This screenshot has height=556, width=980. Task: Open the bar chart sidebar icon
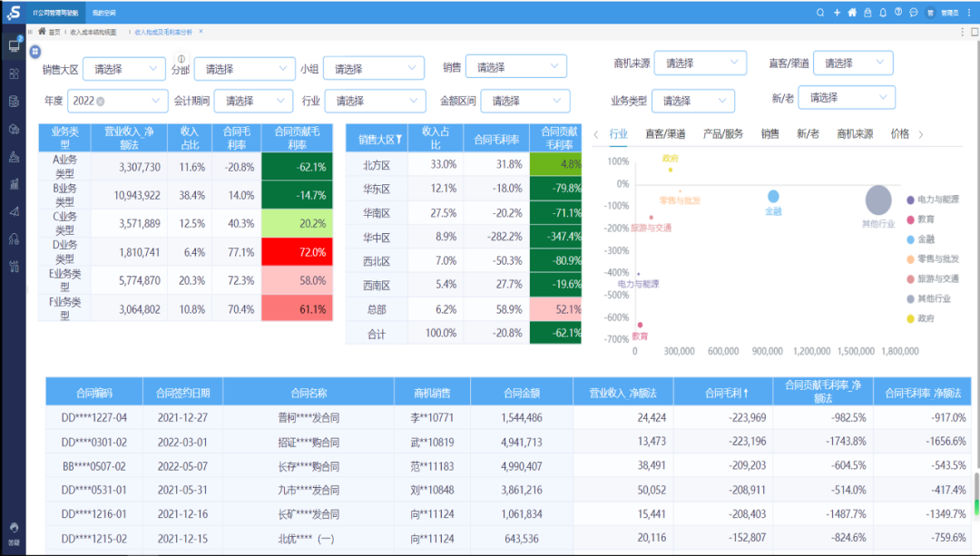[14, 183]
